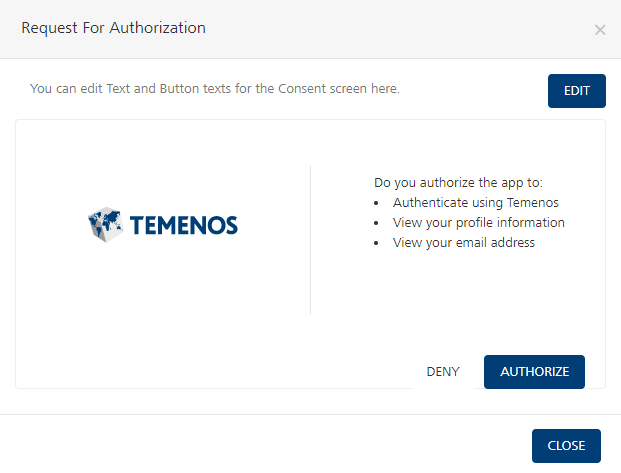The width and height of the screenshot is (621, 473).
Task: Click the 'Authenticate using Temenos' list item
Action: pyautogui.click(x=476, y=202)
